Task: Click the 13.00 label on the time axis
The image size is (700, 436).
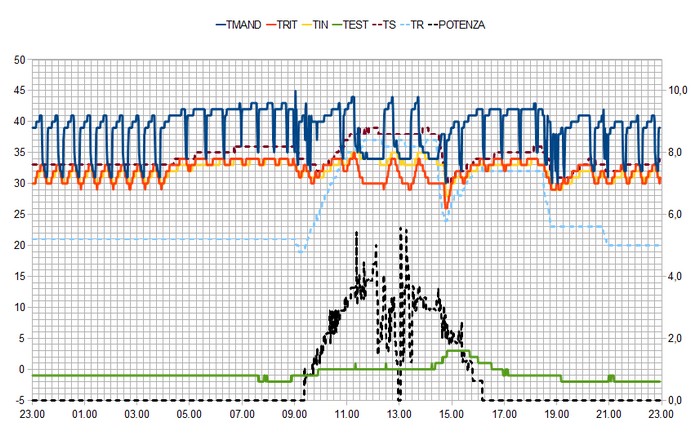Action: point(399,414)
